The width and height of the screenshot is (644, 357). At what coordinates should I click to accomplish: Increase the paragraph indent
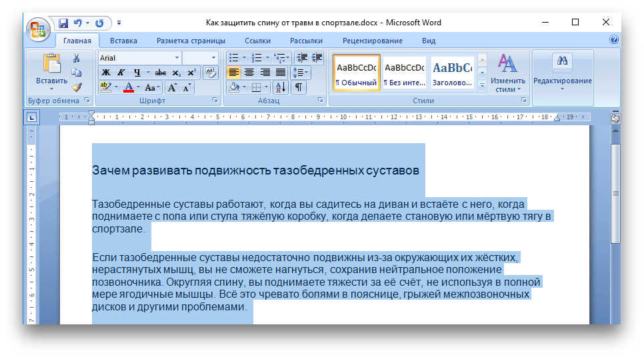click(317, 58)
